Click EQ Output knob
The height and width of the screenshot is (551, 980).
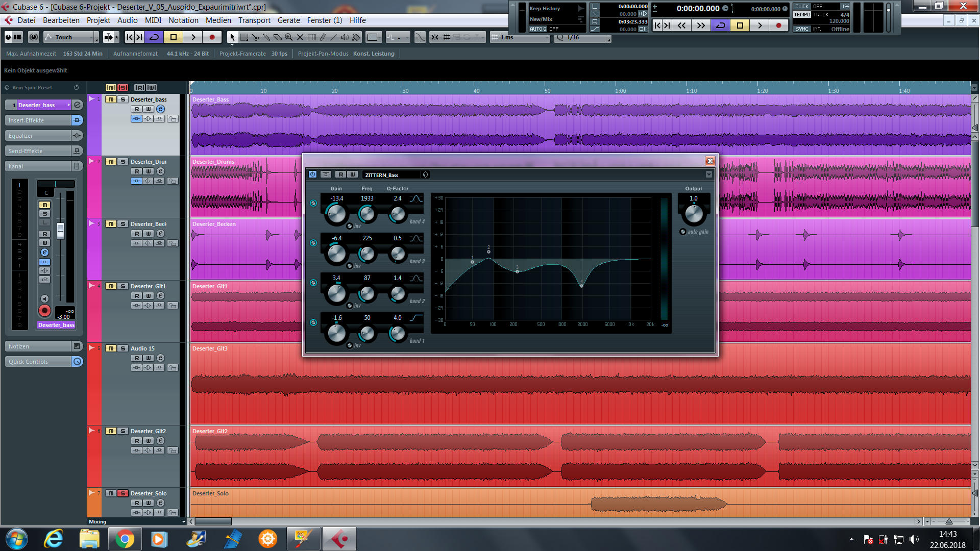[694, 214]
